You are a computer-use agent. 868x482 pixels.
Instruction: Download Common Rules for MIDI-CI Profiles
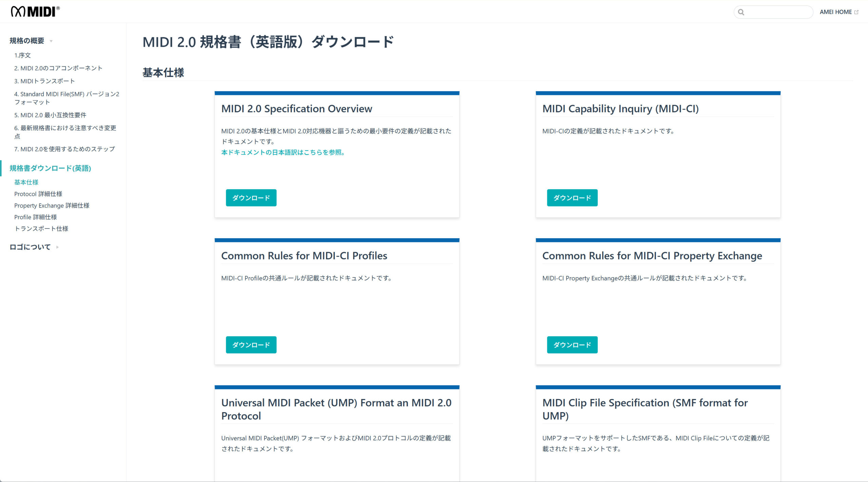[251, 345]
